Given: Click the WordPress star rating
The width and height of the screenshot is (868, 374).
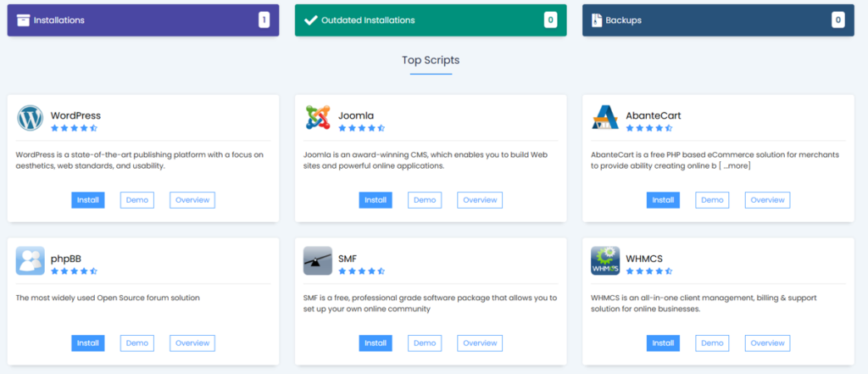Looking at the screenshot, I should [75, 128].
